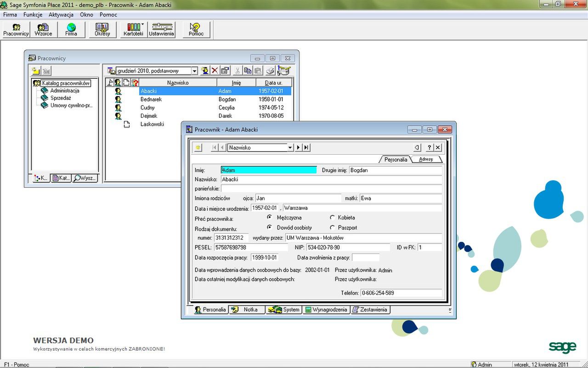Click the X button in Pracownik form toolbar

[438, 148]
